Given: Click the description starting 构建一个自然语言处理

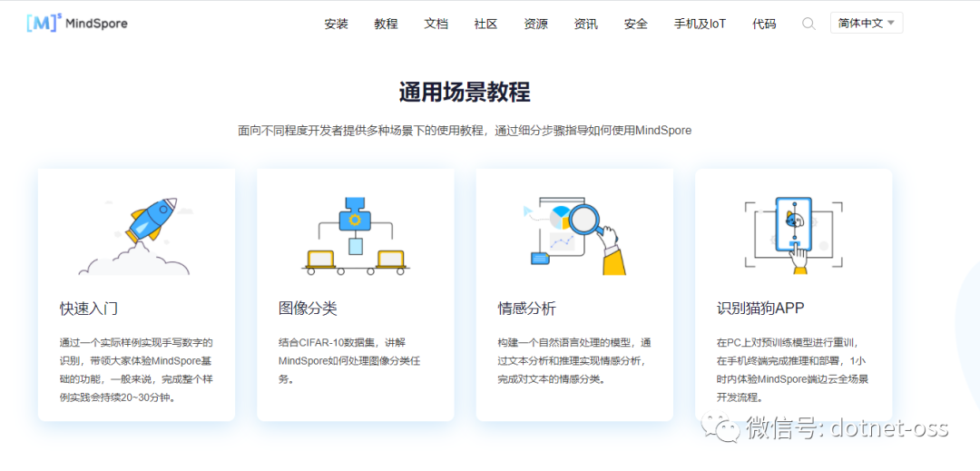Looking at the screenshot, I should pyautogui.click(x=575, y=360).
